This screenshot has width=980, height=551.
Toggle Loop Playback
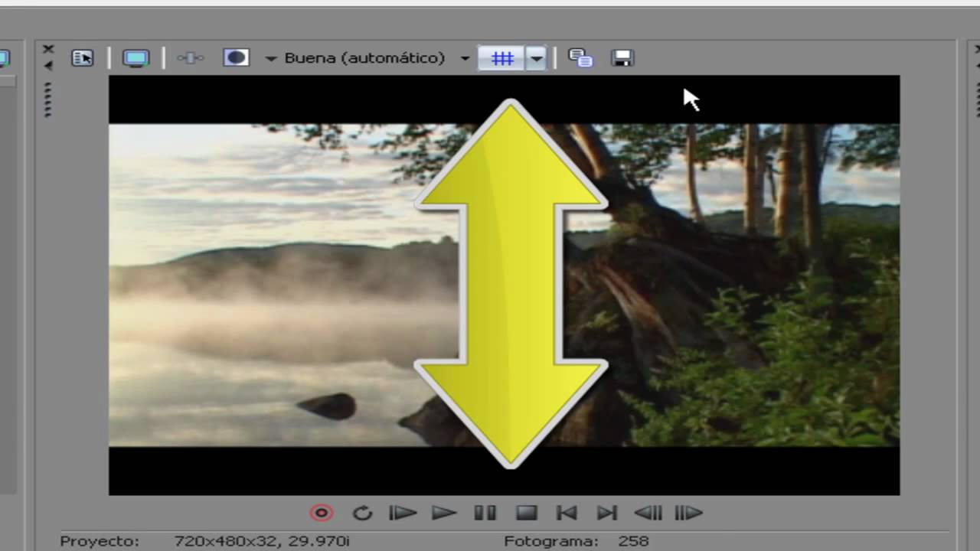362,513
